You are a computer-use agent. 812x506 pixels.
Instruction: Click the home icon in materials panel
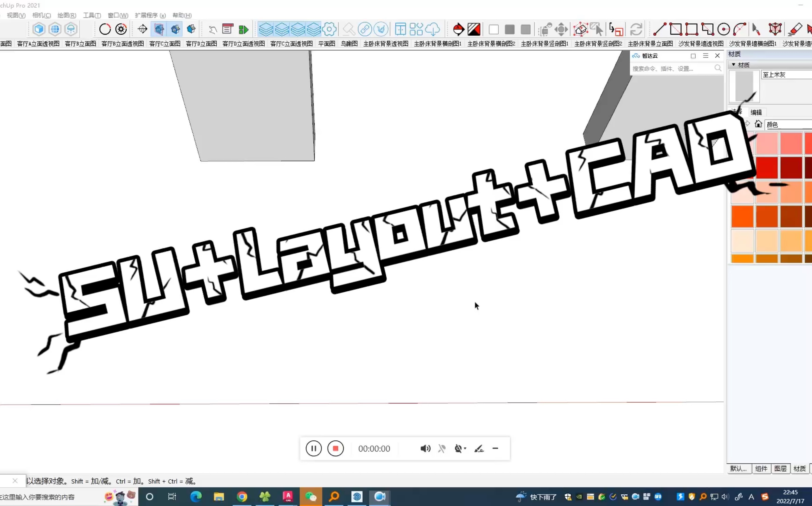click(758, 124)
